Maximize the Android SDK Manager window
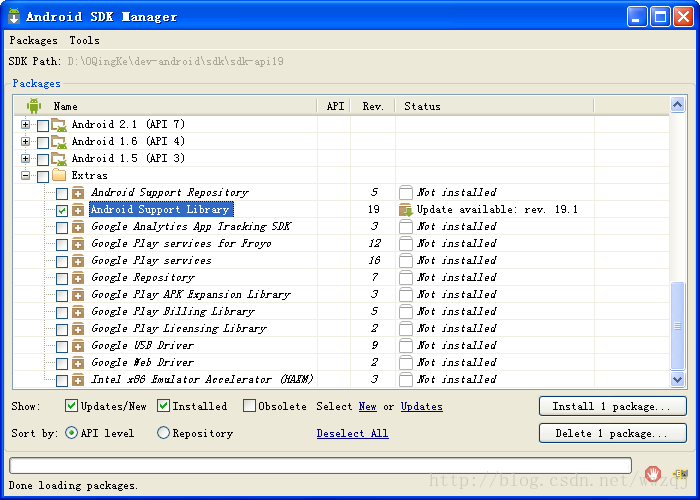 660,17
